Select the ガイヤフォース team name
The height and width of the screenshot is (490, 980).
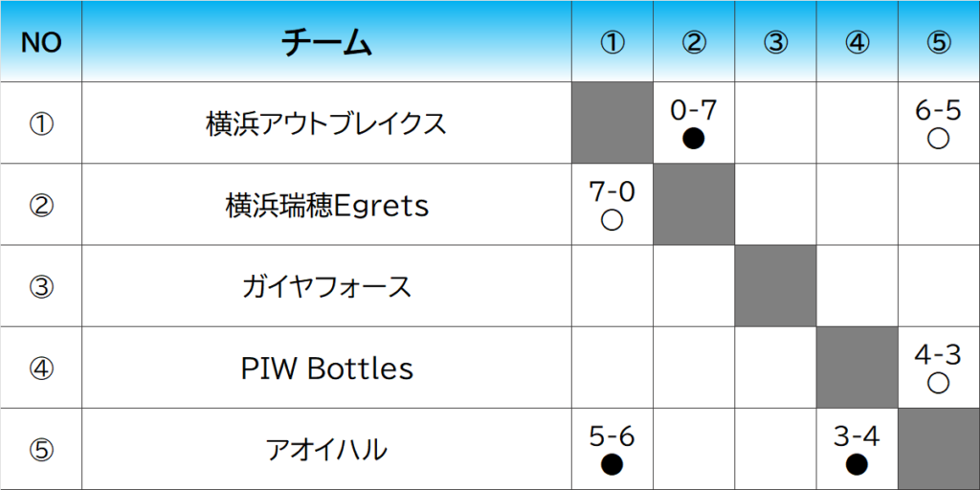327,287
